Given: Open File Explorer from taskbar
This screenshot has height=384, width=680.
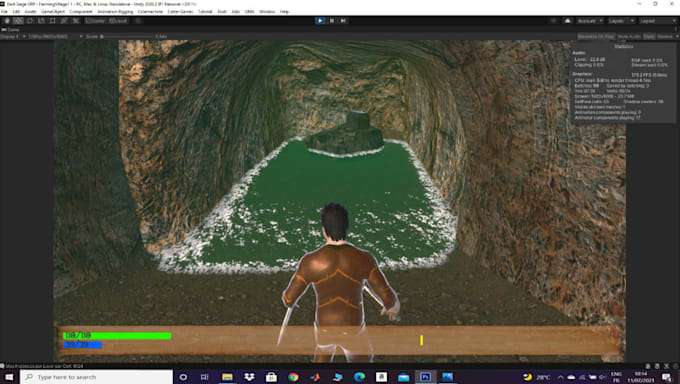Looking at the screenshot, I should pos(227,377).
